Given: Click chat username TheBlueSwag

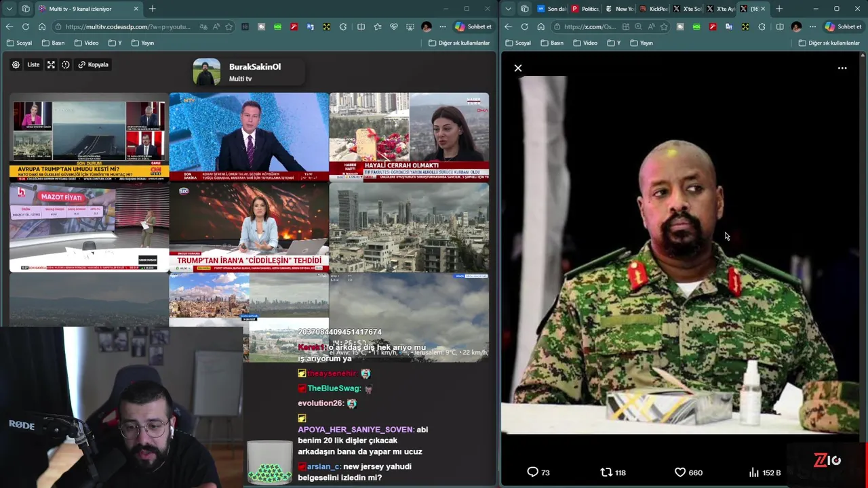Looking at the screenshot, I should tap(334, 388).
